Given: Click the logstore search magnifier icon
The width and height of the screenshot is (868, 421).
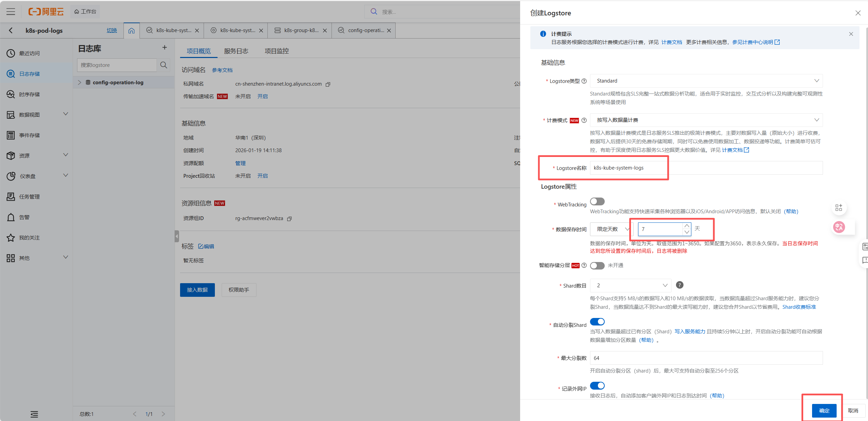Looking at the screenshot, I should (164, 65).
